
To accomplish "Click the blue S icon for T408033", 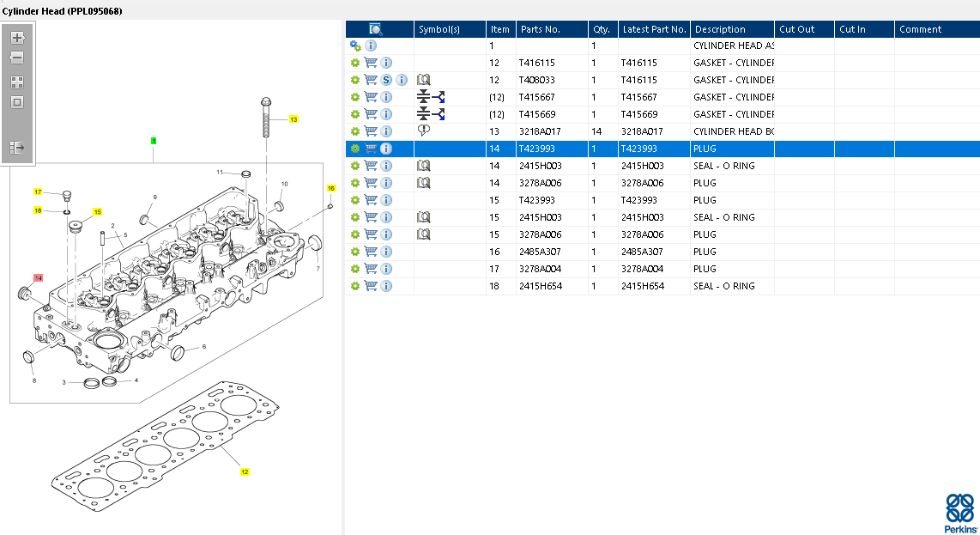I will click(386, 80).
